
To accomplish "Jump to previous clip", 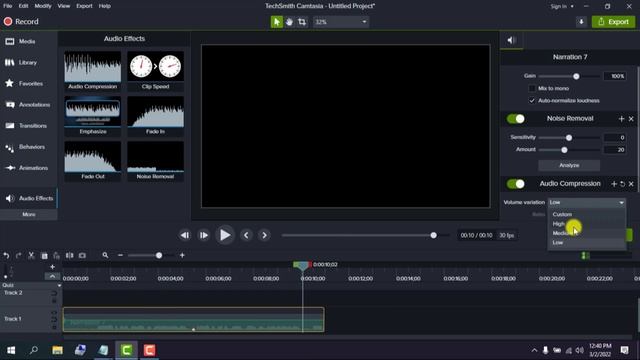I will 246,235.
